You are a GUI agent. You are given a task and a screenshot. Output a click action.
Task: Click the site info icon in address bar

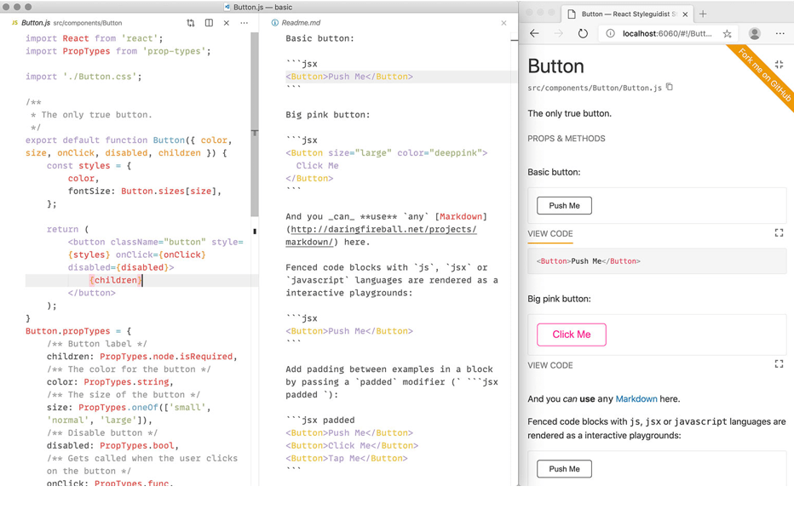tap(610, 33)
